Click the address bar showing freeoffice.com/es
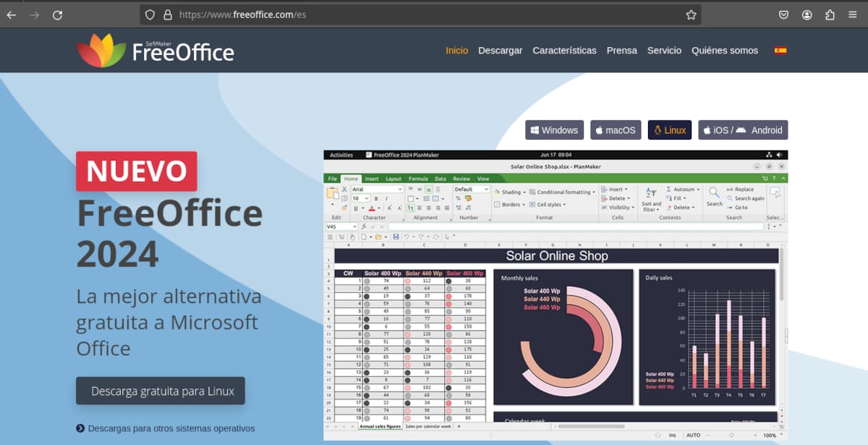The image size is (868, 445). click(420, 14)
